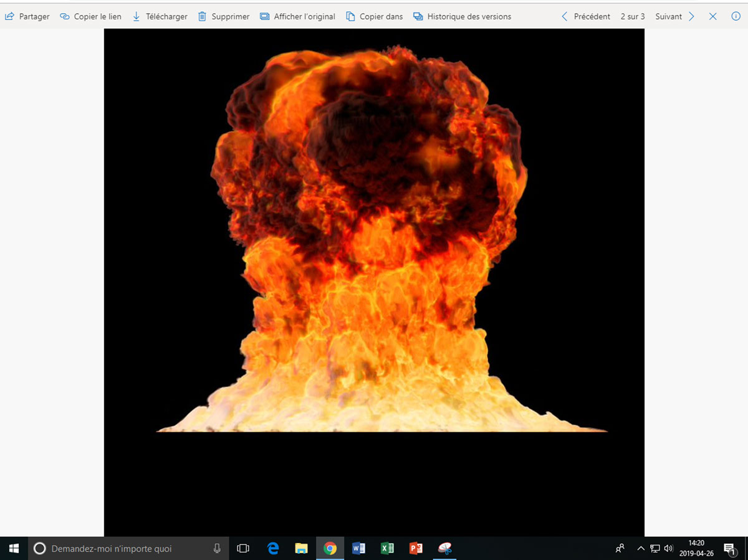Close the image viewer with the X
The height and width of the screenshot is (560, 748).
coord(713,17)
